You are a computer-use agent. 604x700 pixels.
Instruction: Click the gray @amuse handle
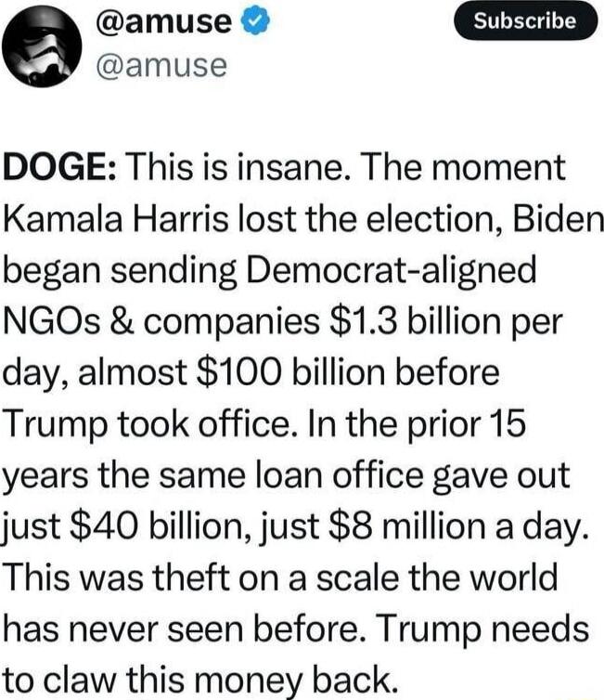(x=161, y=66)
